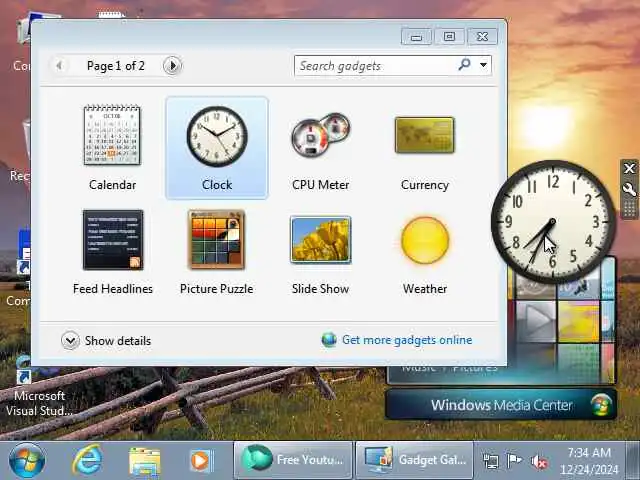Pick the Weather gadget sun icon
Screen dimensions: 640x480
coord(425,240)
